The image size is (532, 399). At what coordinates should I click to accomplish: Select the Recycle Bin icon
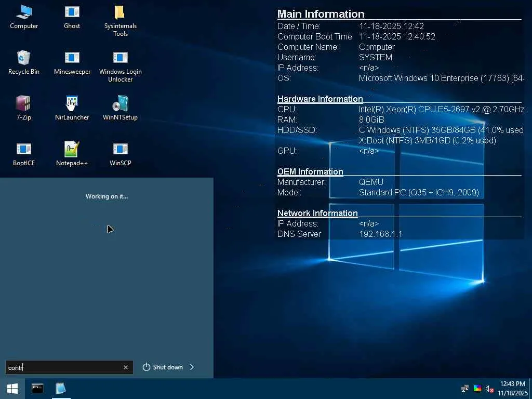[24, 62]
